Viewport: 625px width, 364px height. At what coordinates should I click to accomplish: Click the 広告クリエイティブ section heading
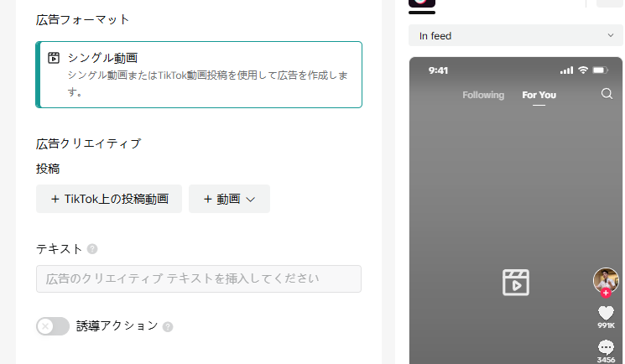tap(88, 143)
